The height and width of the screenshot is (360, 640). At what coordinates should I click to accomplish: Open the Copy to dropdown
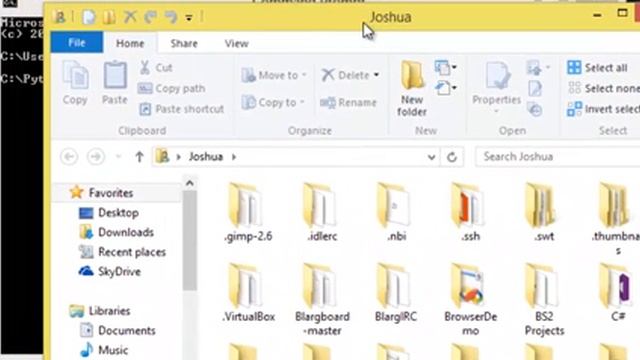[273, 102]
